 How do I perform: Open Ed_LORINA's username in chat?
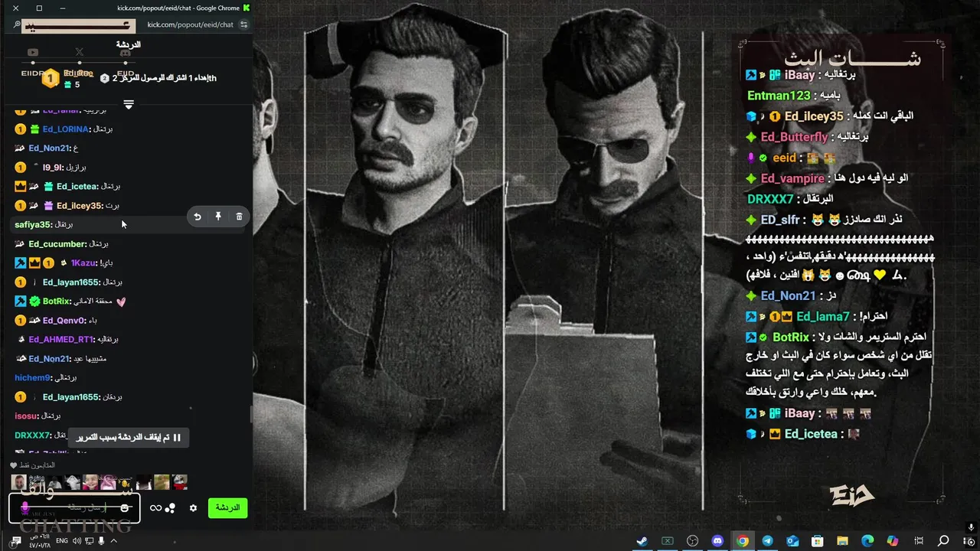point(66,129)
